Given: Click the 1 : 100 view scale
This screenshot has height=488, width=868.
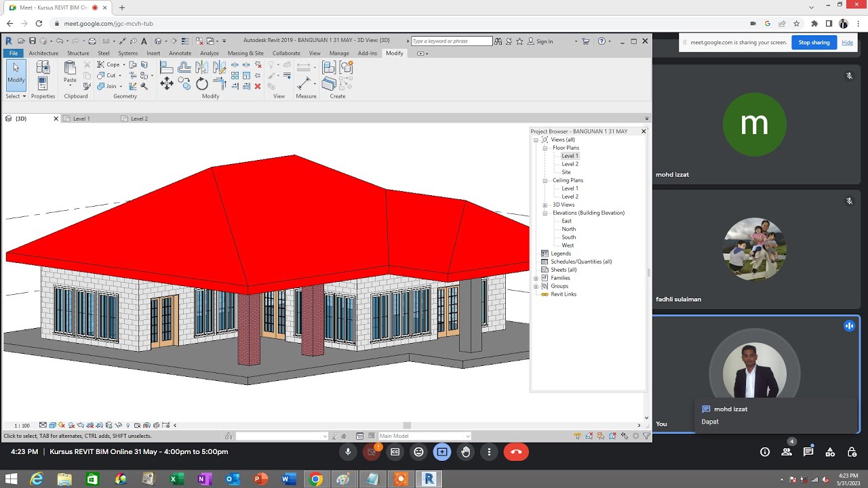Looking at the screenshot, I should [x=22, y=426].
